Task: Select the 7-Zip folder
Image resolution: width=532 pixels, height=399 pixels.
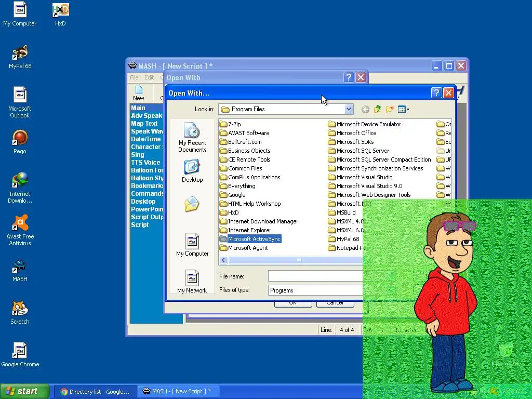Action: (x=230, y=124)
